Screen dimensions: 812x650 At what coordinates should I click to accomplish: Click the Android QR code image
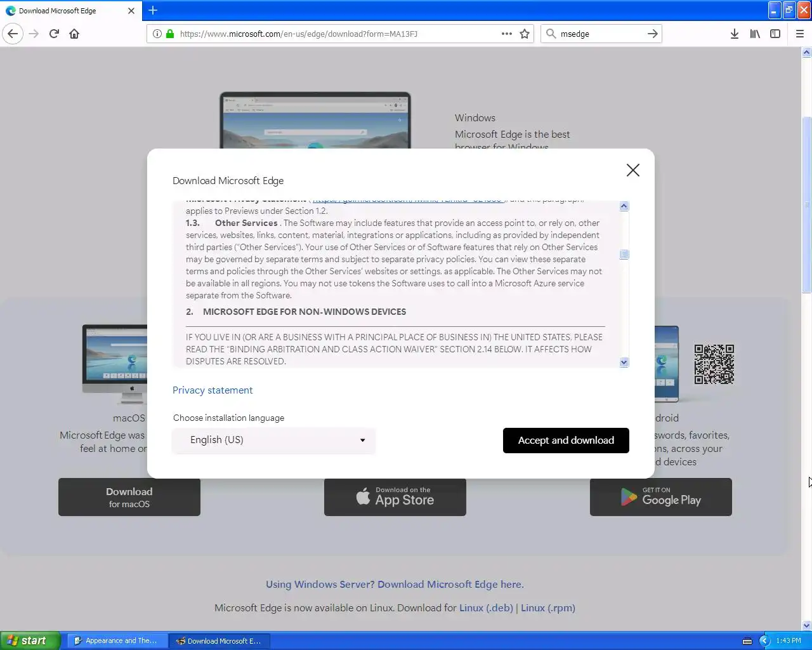click(x=714, y=364)
